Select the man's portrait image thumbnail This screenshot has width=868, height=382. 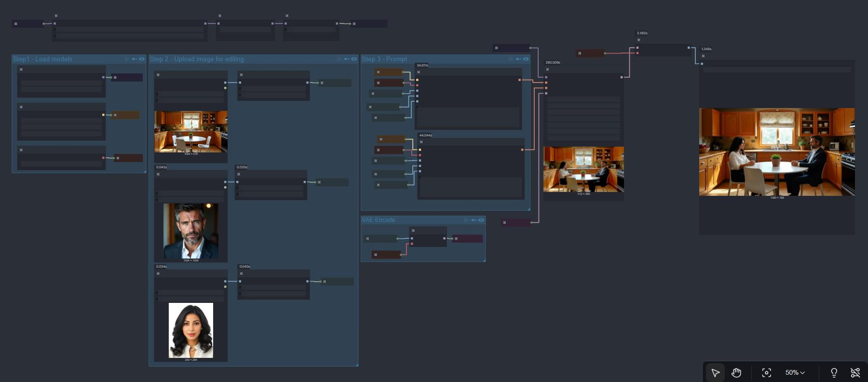coord(191,231)
